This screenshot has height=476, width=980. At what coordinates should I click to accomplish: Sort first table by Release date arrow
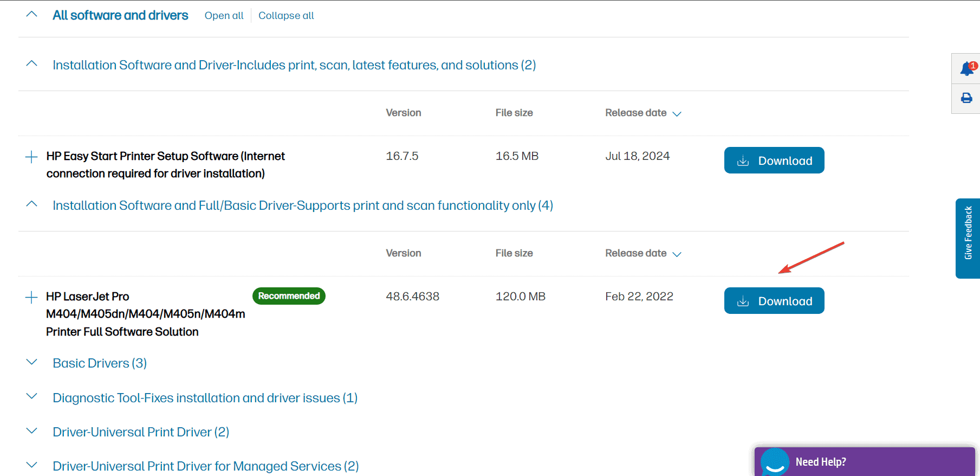[x=677, y=114]
